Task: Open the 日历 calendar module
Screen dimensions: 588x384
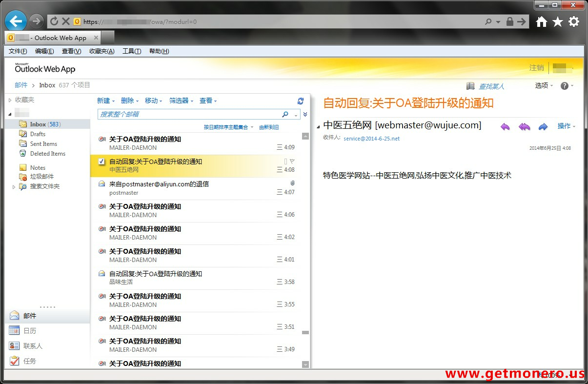Action: pyautogui.click(x=29, y=331)
